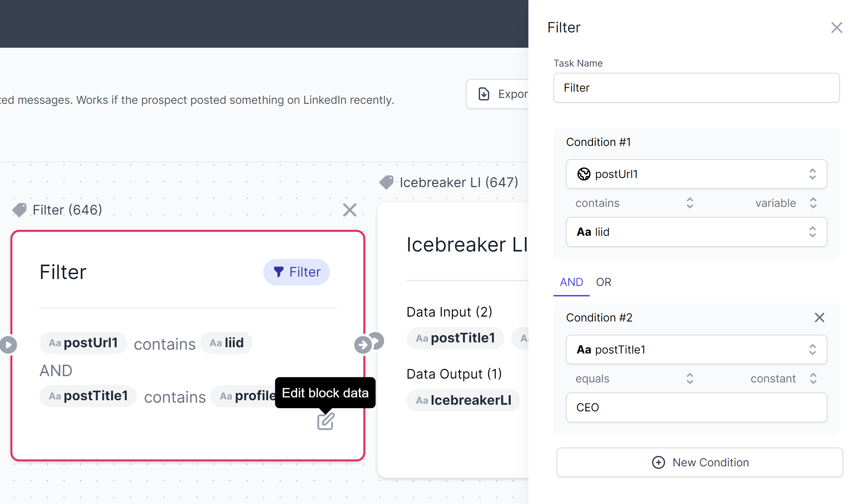This screenshot has height=504, width=863.
Task: Switch condition logic to OR
Action: [x=603, y=282]
